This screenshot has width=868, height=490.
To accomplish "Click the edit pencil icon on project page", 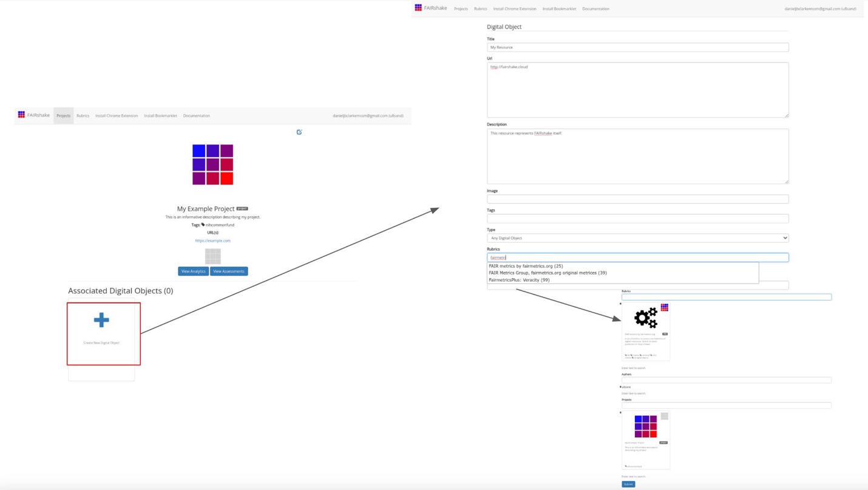I will [299, 132].
